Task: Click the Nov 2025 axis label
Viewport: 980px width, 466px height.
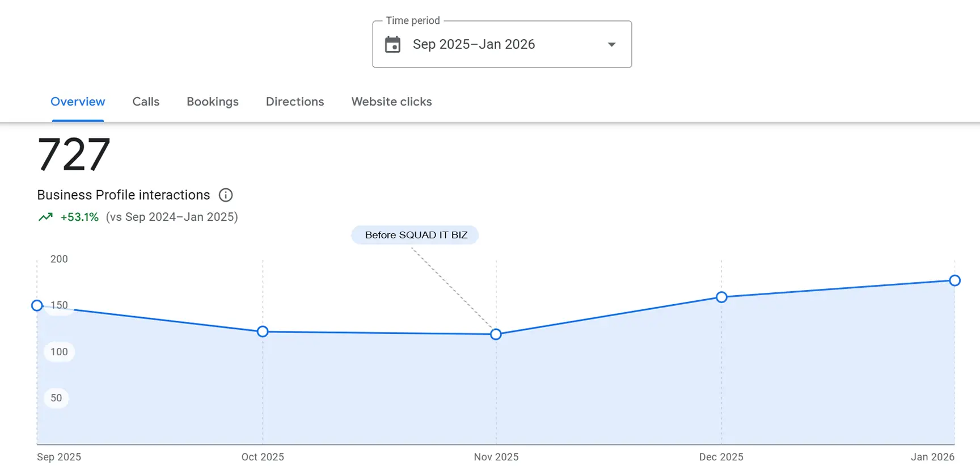Action: coord(496,457)
